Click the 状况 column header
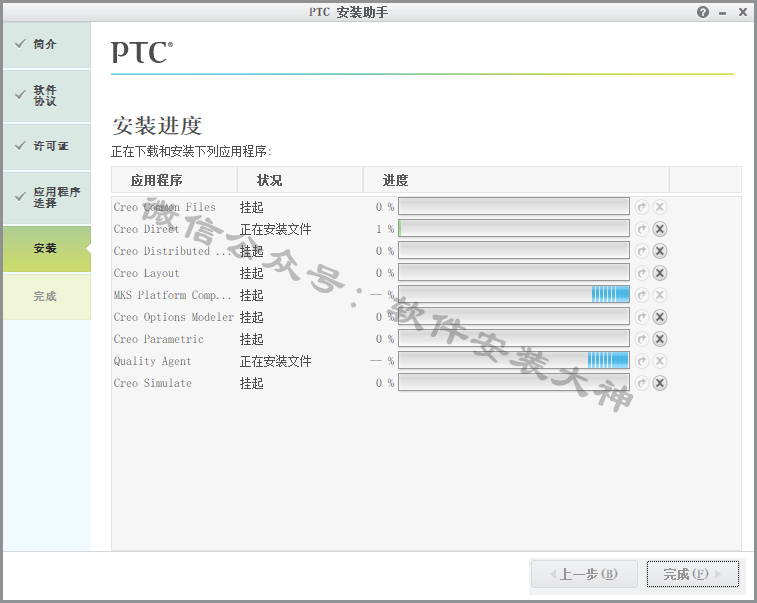Viewport: 757px width, 603px height. tap(300, 180)
